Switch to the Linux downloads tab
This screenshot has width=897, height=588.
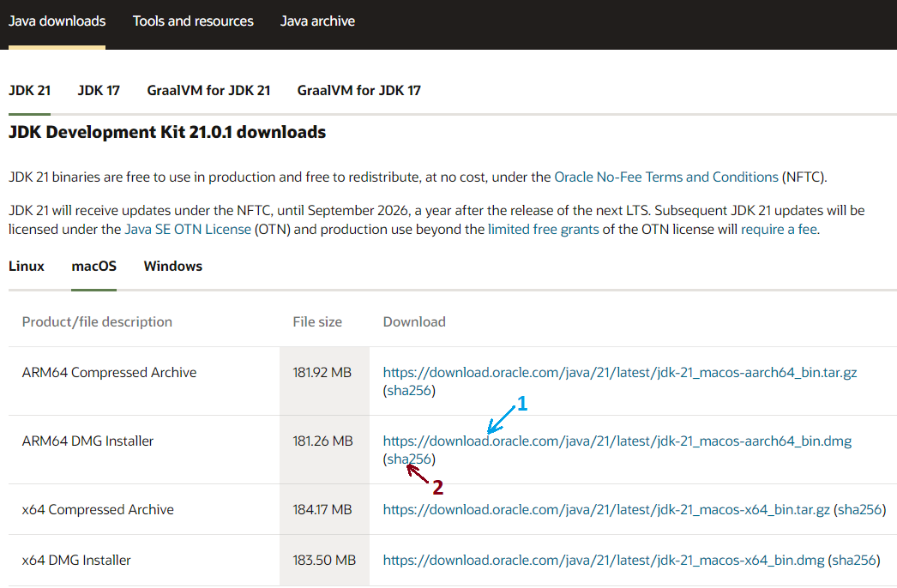27,266
